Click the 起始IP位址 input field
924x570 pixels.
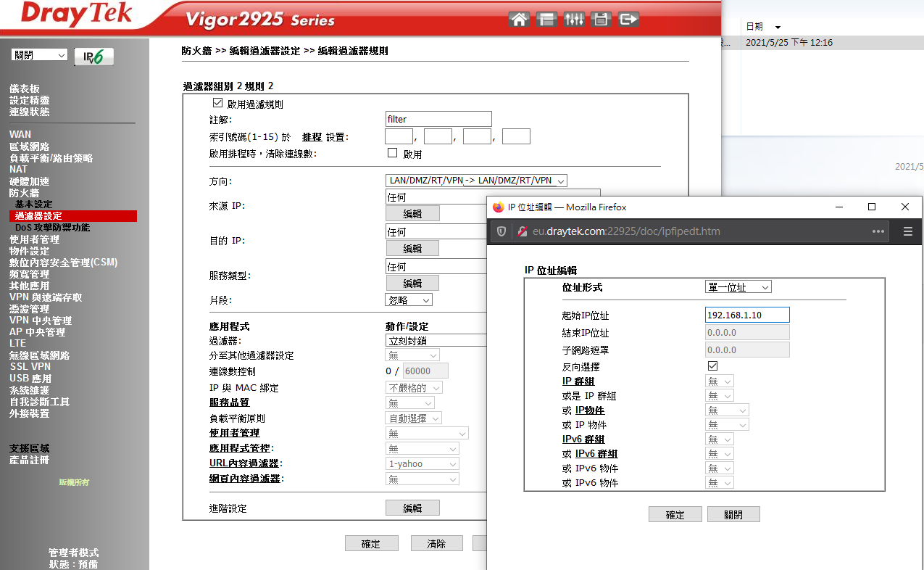[746, 315]
